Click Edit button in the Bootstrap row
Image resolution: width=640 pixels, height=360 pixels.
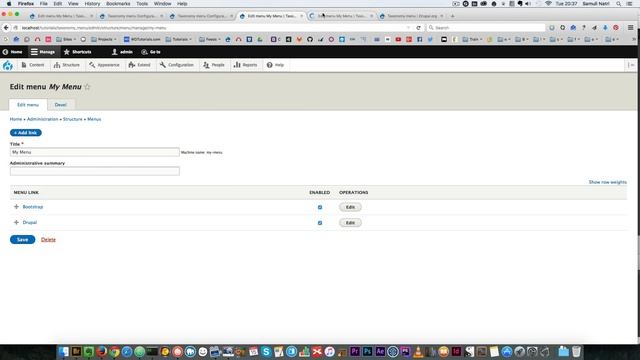pyautogui.click(x=350, y=207)
